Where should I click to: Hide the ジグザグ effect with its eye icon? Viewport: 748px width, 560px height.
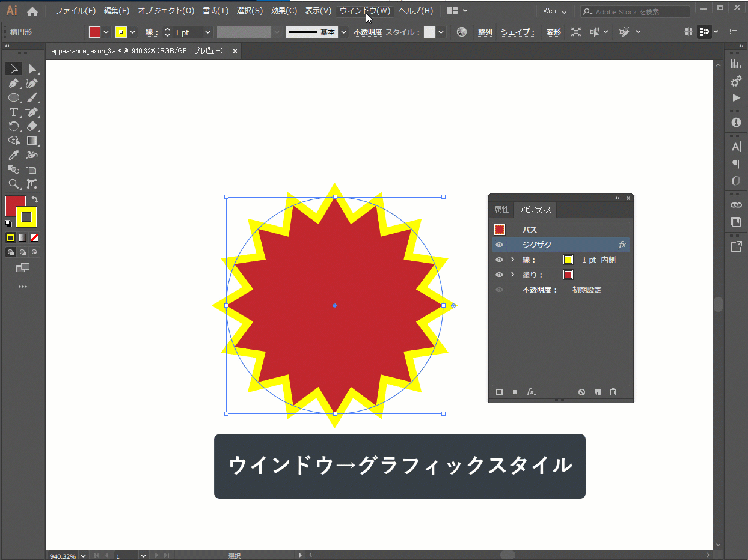499,245
